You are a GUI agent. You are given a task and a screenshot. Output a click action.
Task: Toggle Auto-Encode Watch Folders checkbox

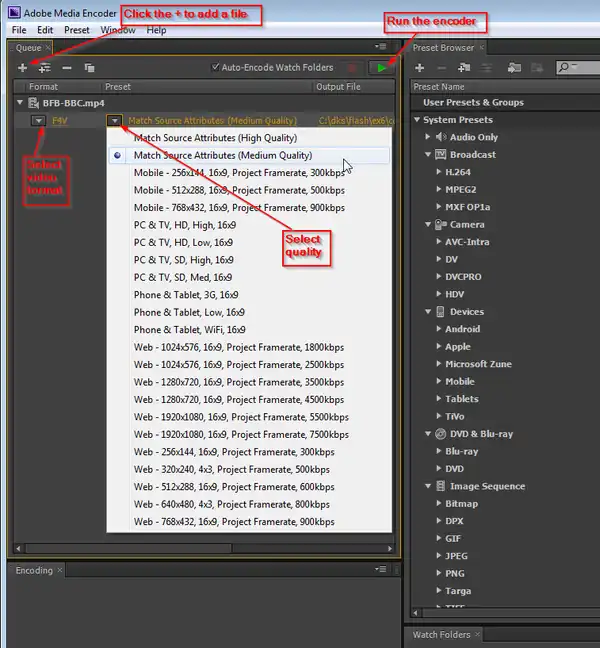pyautogui.click(x=215, y=68)
